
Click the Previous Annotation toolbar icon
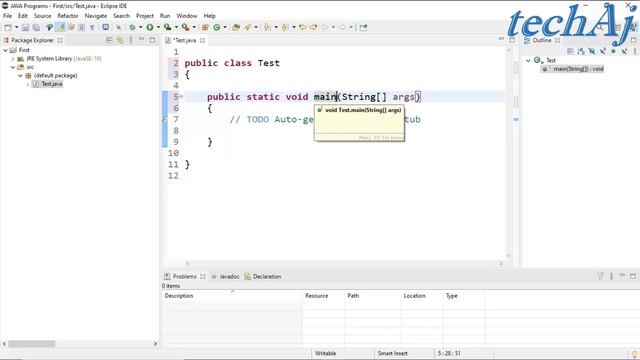click(x=285, y=27)
